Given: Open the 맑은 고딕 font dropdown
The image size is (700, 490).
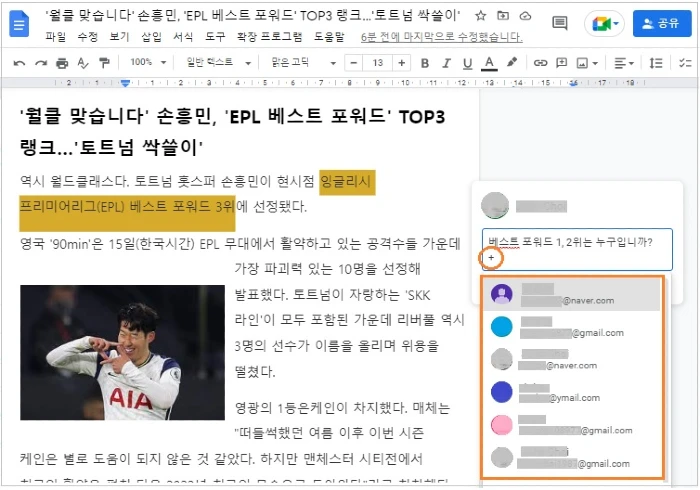Looking at the screenshot, I should point(304,62).
